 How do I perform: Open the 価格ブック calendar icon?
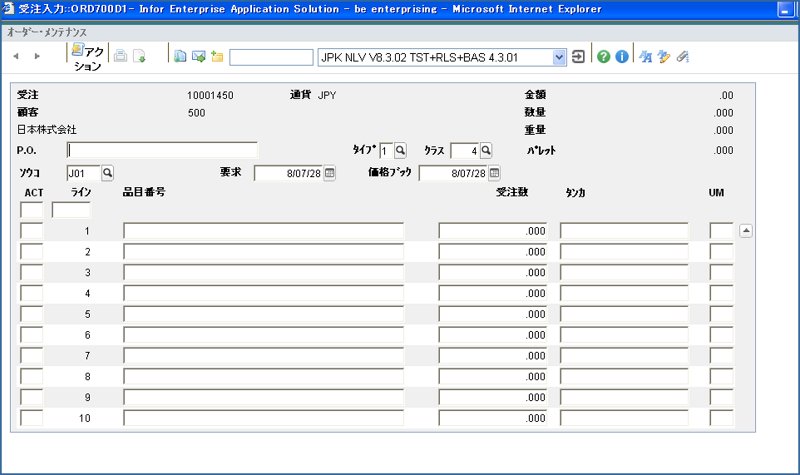click(x=494, y=173)
